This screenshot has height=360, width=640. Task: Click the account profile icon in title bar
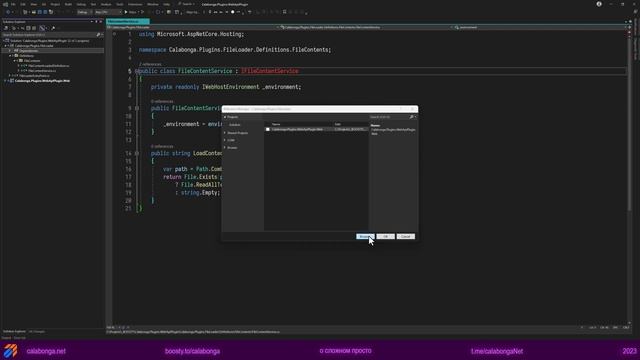pos(599,4)
